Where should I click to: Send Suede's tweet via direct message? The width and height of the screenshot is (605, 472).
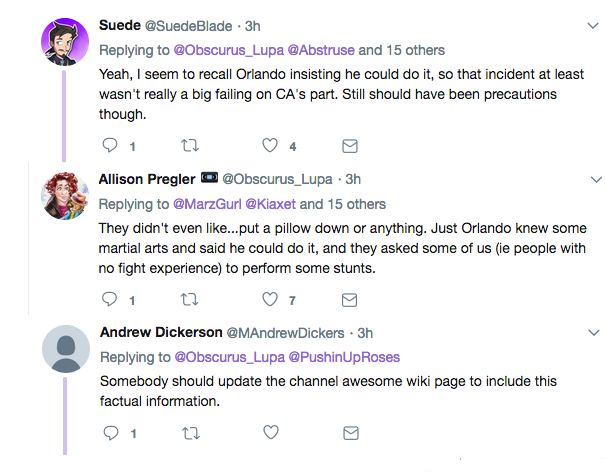[349, 146]
